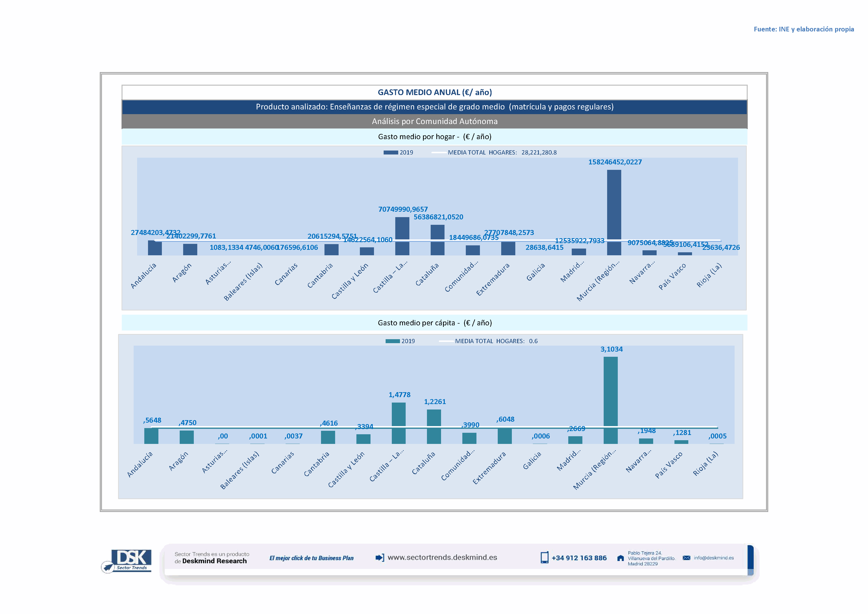The height and width of the screenshot is (614, 868).
Task: Click the 158246452,0227 data label
Action: pos(615,162)
